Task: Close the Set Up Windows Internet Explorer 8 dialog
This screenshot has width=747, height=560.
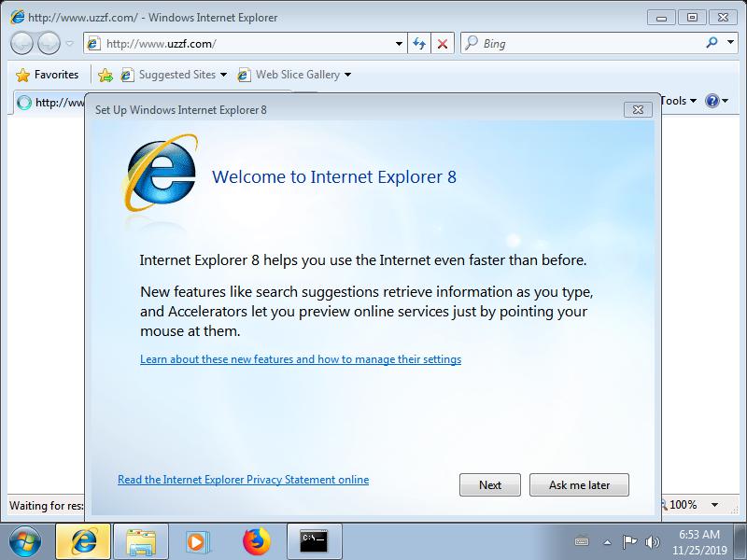Action: click(x=638, y=110)
